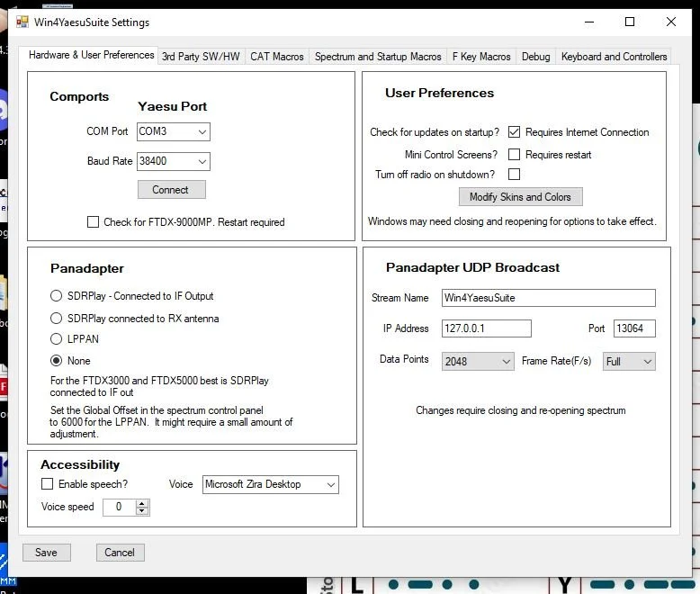This screenshot has width=700, height=594.
Task: Switch to Hardware & User Preferences tab
Action: [91, 55]
